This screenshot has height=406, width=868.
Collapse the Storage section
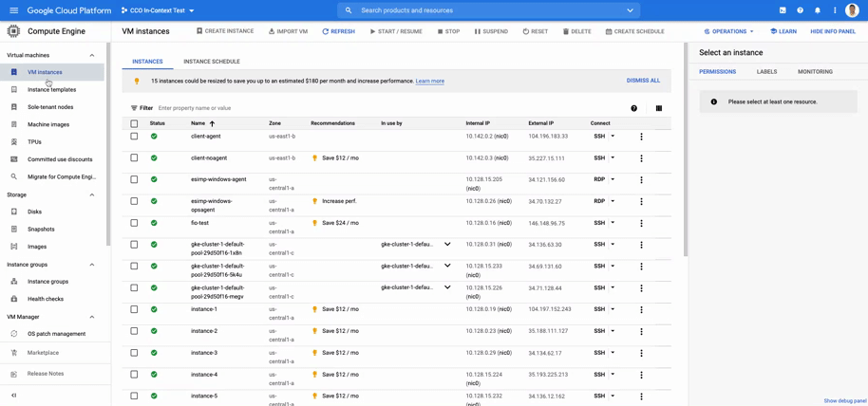[x=92, y=194]
